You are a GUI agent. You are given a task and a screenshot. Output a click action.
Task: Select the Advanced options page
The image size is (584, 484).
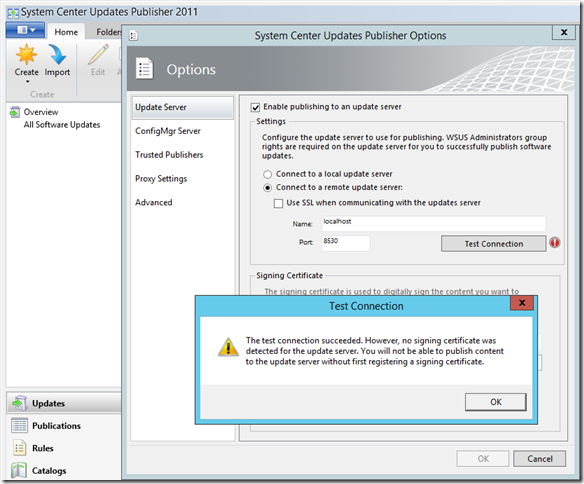[182, 203]
